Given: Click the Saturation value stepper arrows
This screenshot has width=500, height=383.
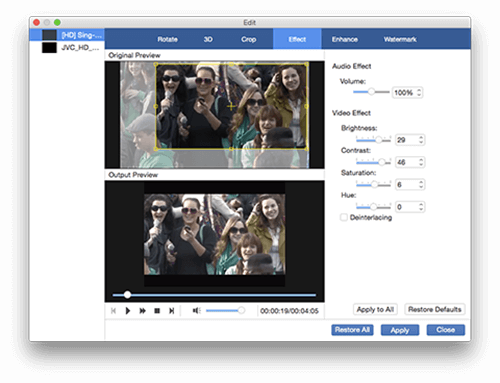Looking at the screenshot, I should (421, 184).
